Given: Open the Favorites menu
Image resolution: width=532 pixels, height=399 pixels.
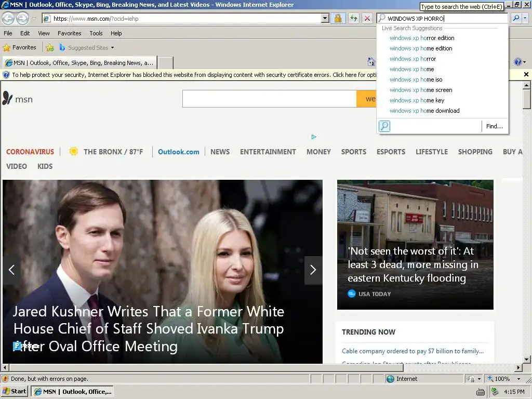Looking at the screenshot, I should coord(69,33).
